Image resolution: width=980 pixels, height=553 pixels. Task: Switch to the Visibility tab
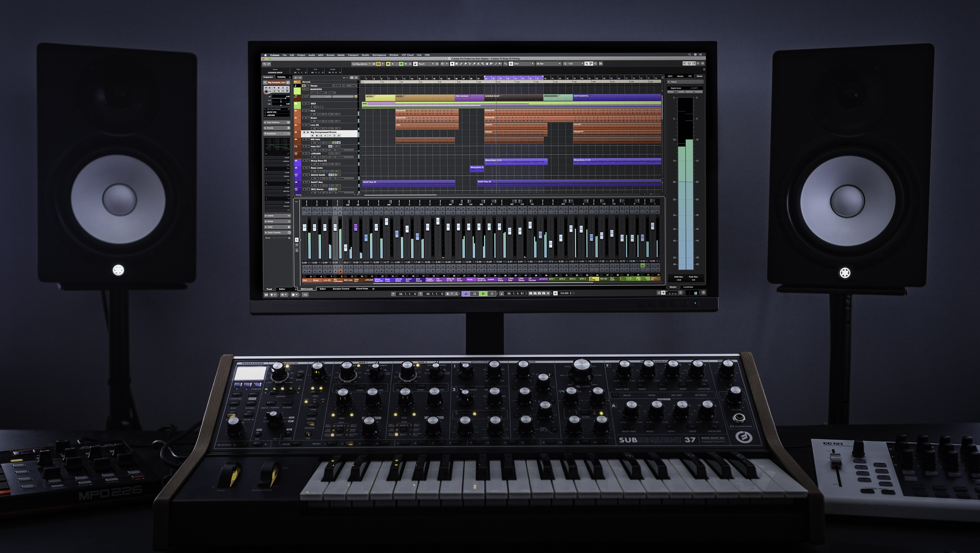point(281,77)
